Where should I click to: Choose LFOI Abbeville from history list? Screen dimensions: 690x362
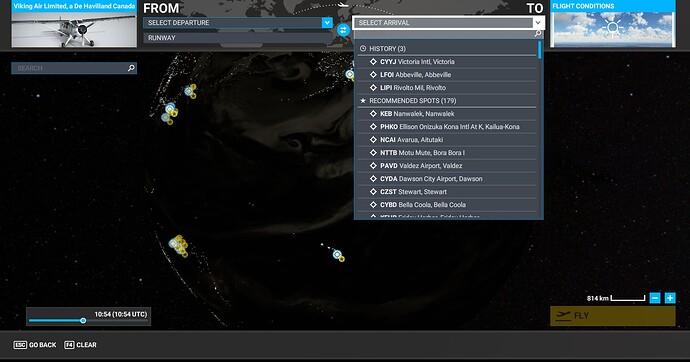[448, 75]
